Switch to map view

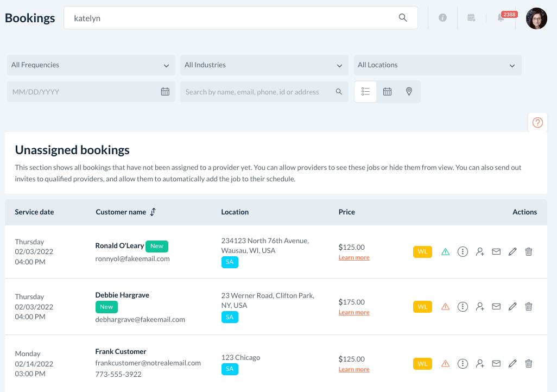point(409,92)
